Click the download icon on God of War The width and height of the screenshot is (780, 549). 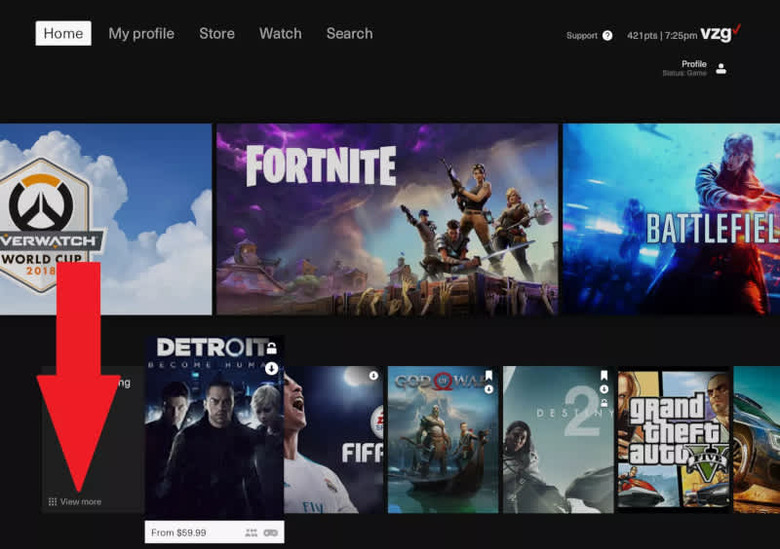click(x=488, y=389)
